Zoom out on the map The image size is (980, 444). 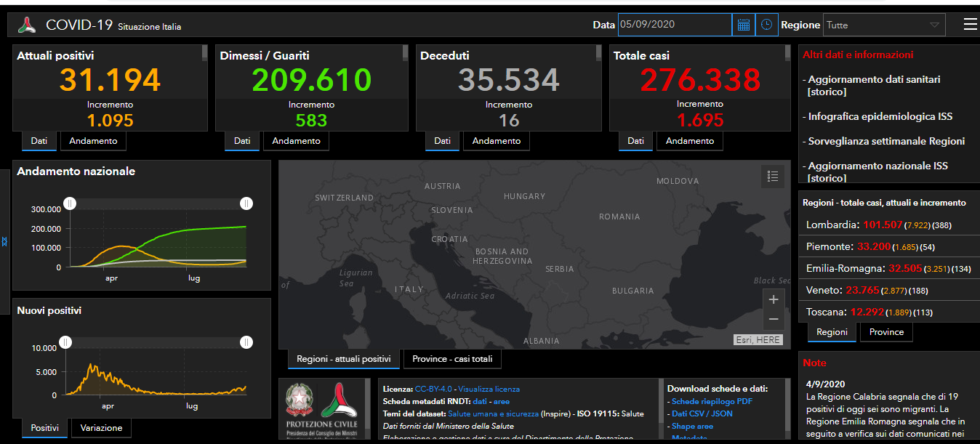[x=773, y=319]
